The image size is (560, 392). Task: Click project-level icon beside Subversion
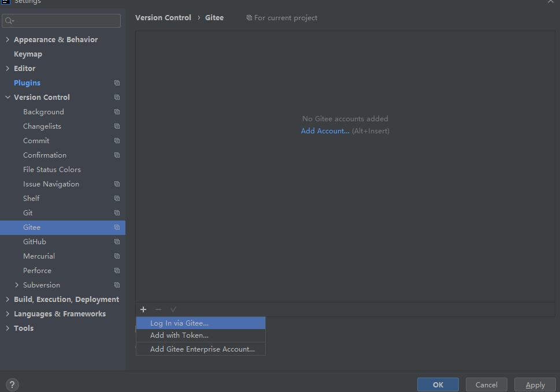(x=117, y=285)
